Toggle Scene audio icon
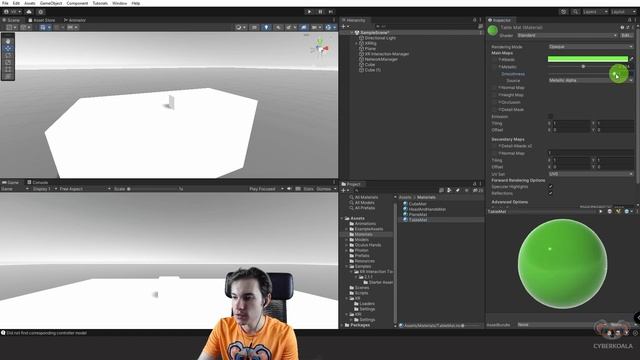Image resolution: width=640 pixels, height=360 pixels. click(278, 27)
